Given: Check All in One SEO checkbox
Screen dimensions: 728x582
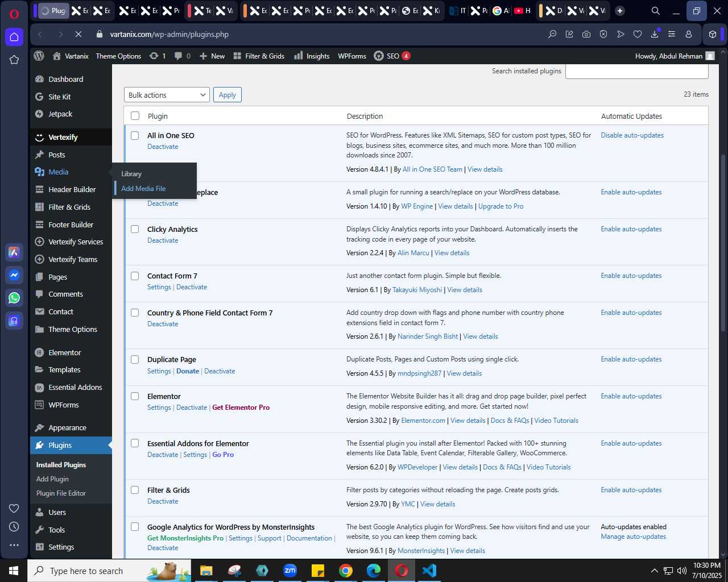Looking at the screenshot, I should click(135, 135).
